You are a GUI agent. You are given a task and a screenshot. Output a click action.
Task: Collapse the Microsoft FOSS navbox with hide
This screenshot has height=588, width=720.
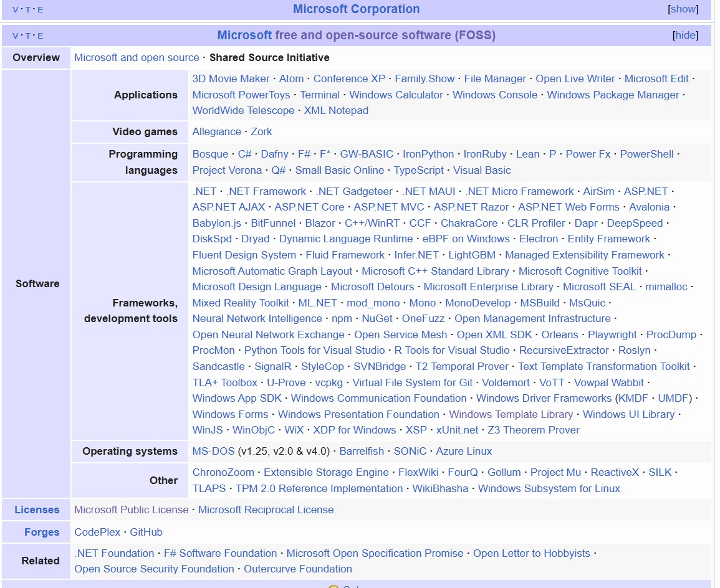click(x=685, y=36)
